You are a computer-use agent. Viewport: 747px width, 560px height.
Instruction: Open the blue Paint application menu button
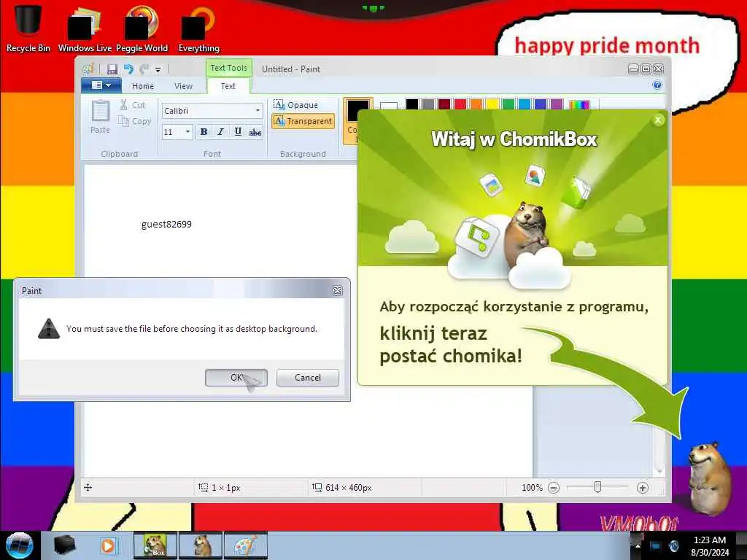(101, 85)
